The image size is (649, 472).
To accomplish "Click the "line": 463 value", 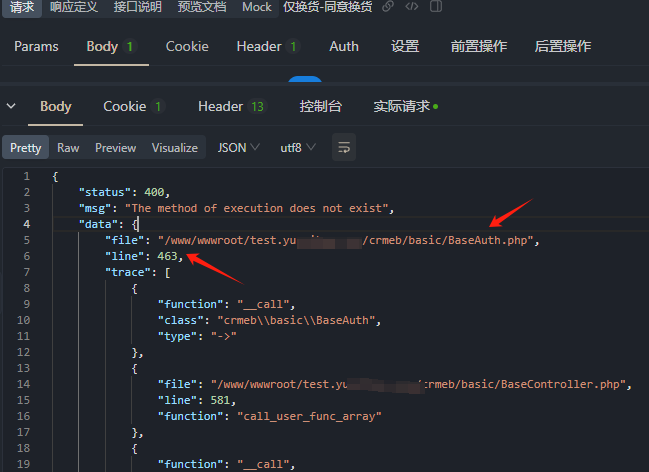I will (x=167, y=256).
